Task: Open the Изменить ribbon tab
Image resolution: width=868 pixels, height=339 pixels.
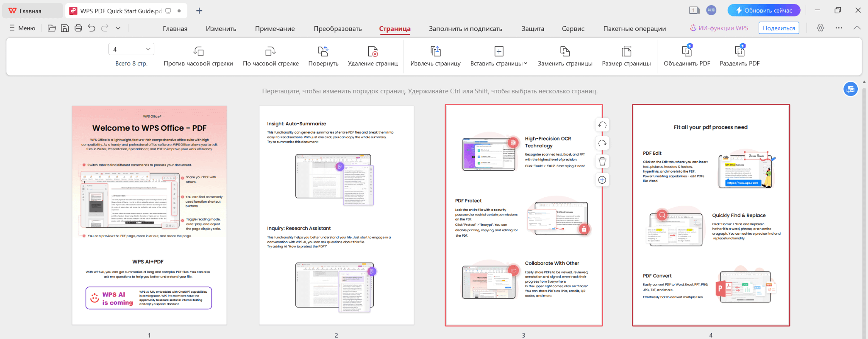Action: [x=221, y=28]
